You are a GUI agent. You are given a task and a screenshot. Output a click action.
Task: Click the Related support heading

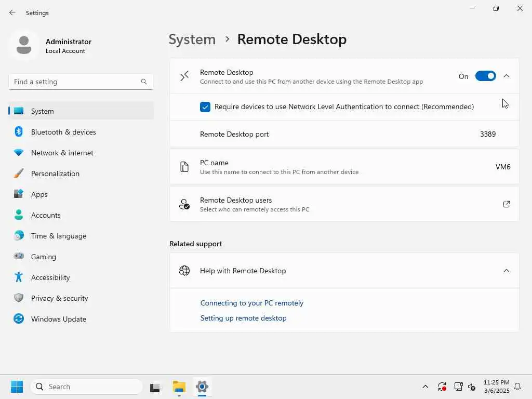tap(195, 244)
